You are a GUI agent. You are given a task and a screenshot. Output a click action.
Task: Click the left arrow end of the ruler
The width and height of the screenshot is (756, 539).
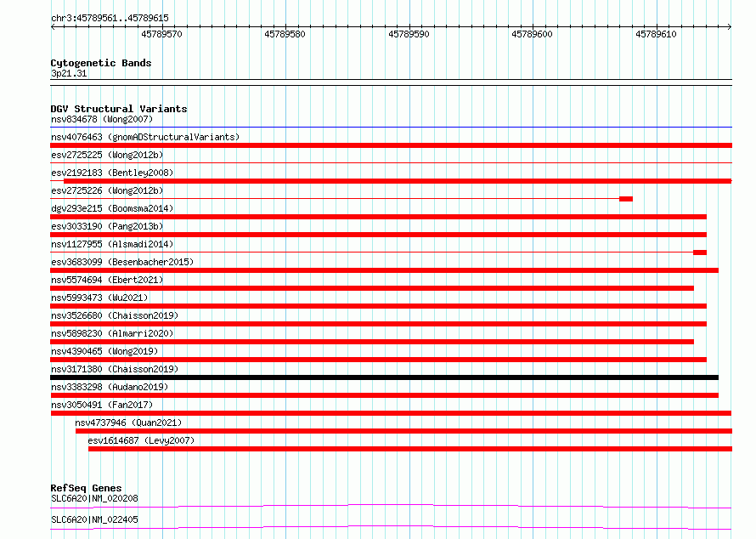[x=53, y=27]
